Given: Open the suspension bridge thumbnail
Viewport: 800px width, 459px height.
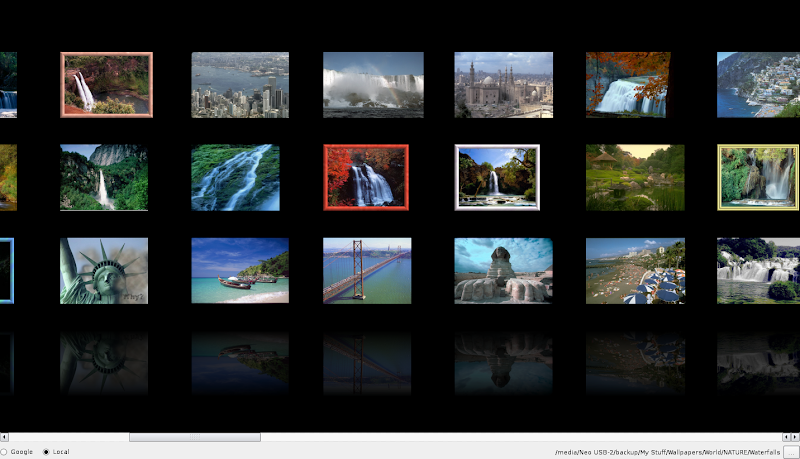Looking at the screenshot, I should click(367, 270).
